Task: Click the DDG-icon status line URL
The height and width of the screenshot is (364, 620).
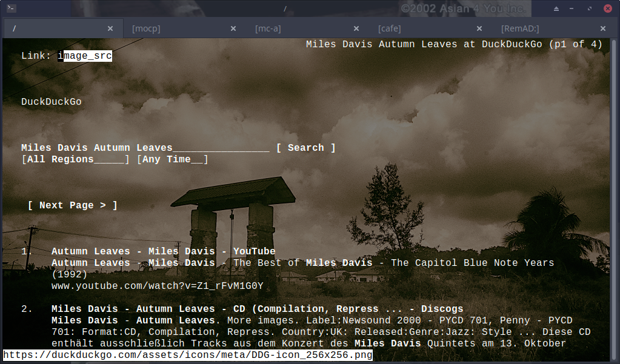Action: [188, 355]
